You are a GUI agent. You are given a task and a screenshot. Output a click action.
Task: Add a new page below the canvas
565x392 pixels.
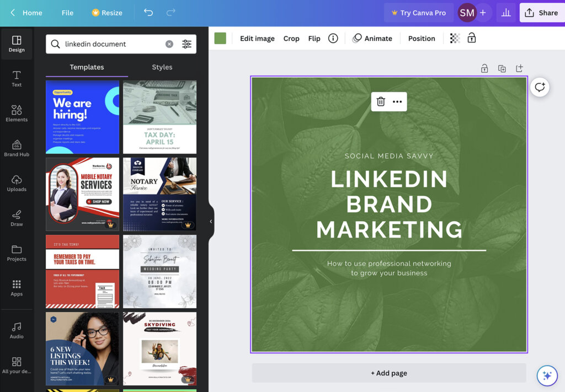[x=389, y=373]
